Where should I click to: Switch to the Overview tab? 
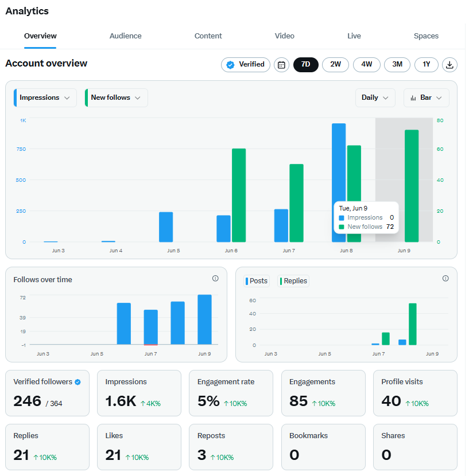tap(40, 36)
